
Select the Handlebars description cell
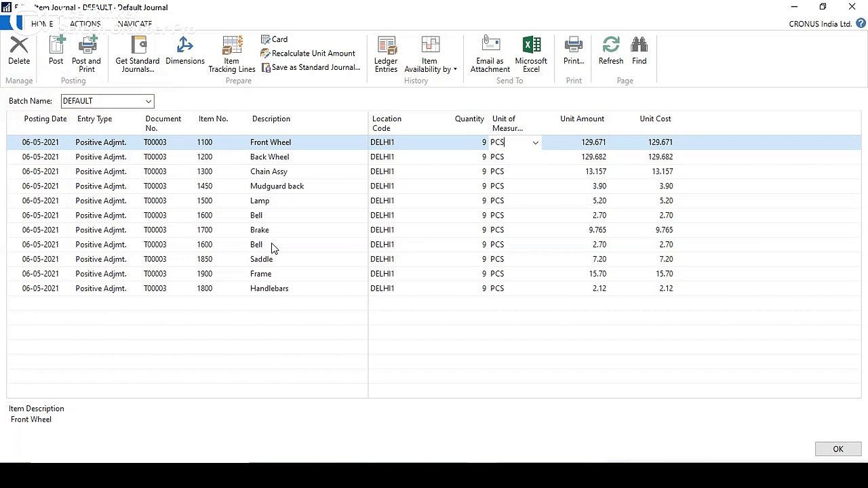coord(269,288)
